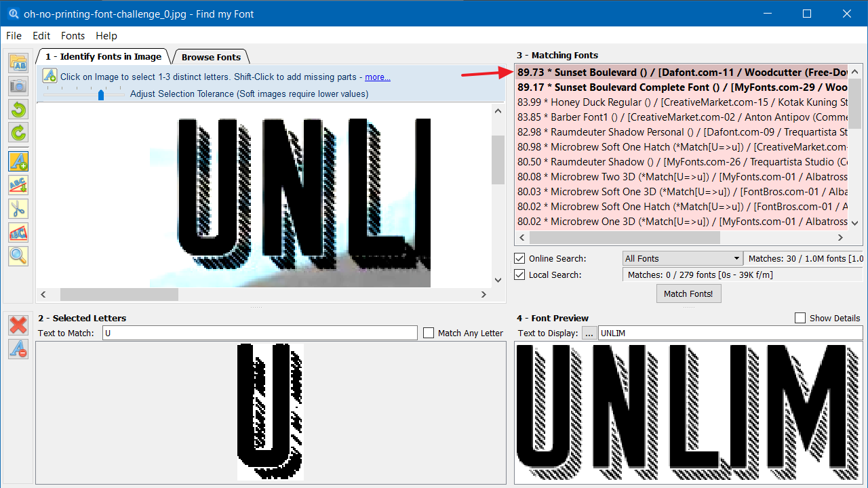Enable the Match Any Letter checkbox
Viewport: 868px width, 488px height.
pyautogui.click(x=429, y=333)
